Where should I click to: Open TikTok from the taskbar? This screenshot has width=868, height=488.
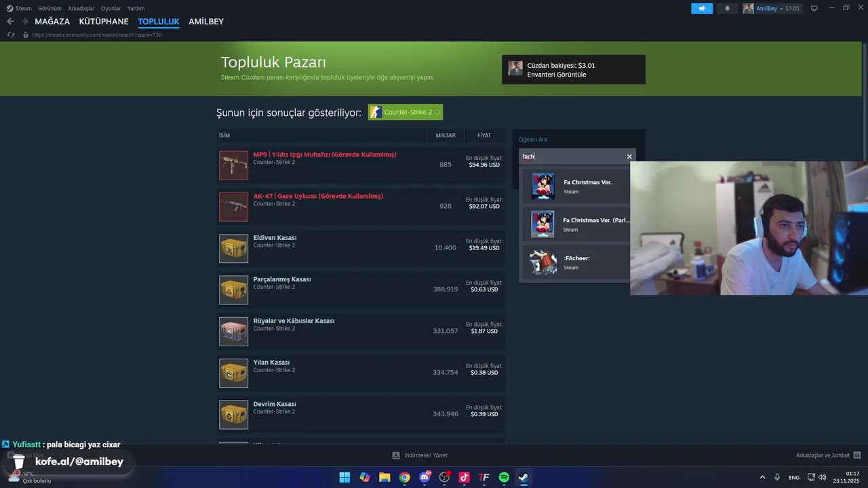465,477
